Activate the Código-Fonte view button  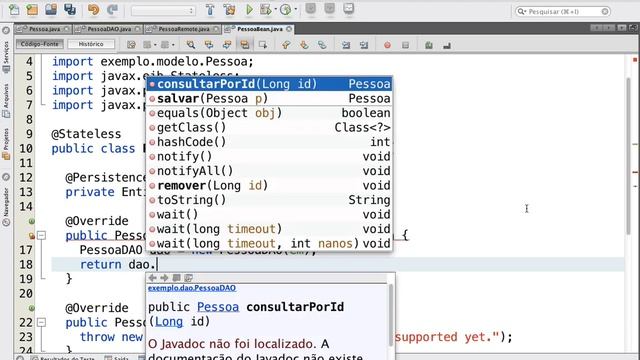pyautogui.click(x=40, y=44)
